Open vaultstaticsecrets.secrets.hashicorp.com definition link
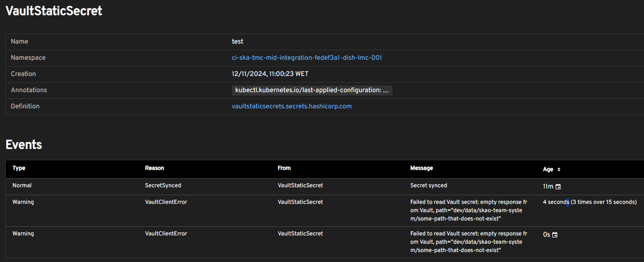 click(x=292, y=106)
